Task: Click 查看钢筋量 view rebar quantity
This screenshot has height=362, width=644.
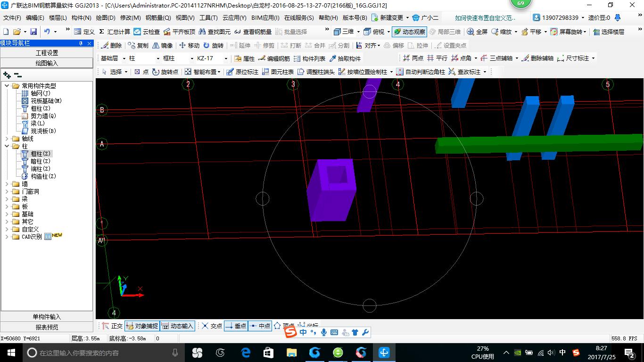Action: point(253,32)
